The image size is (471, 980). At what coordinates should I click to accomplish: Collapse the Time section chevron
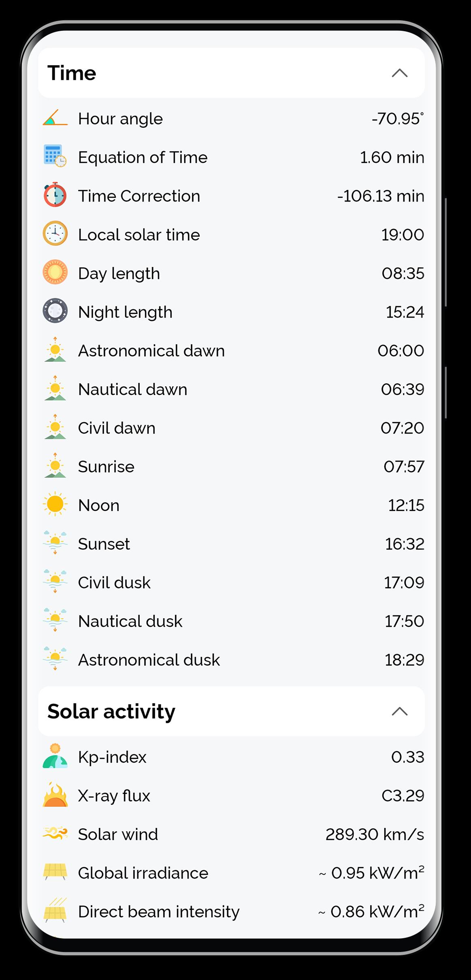pyautogui.click(x=399, y=73)
